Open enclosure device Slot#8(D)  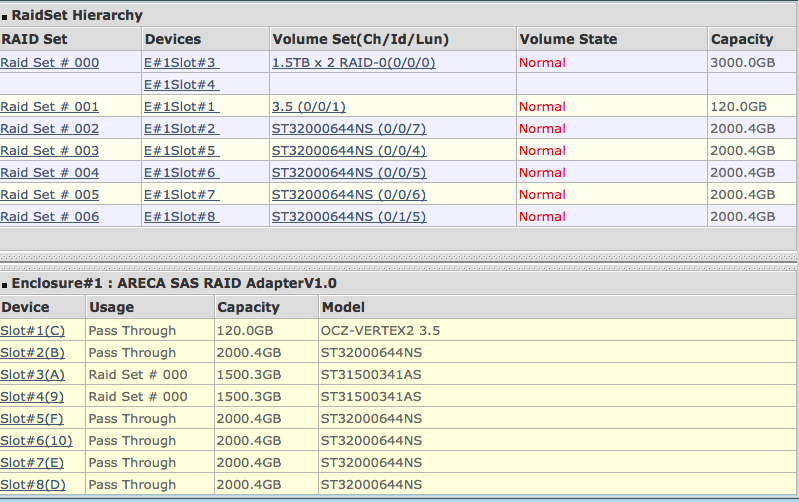coord(33,484)
